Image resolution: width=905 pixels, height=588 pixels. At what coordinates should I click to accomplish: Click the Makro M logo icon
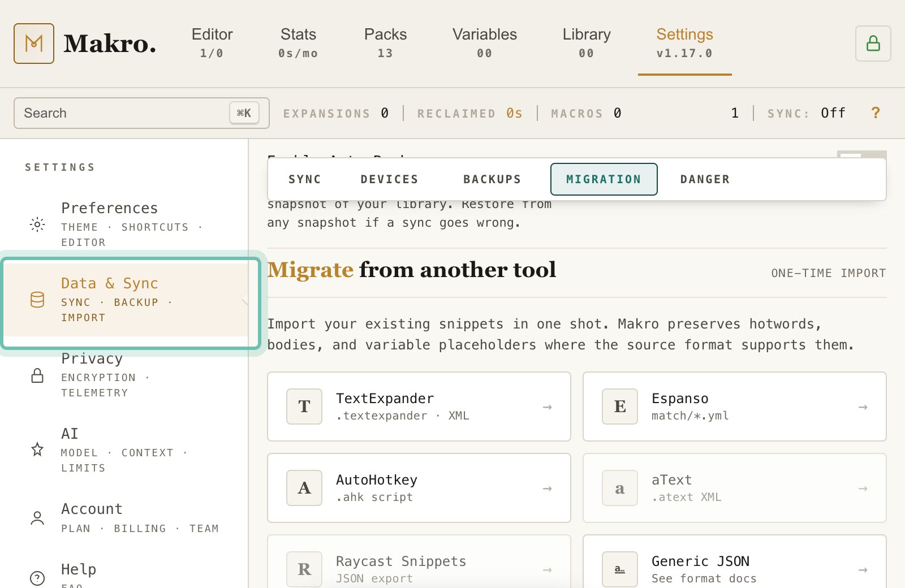pos(34,44)
